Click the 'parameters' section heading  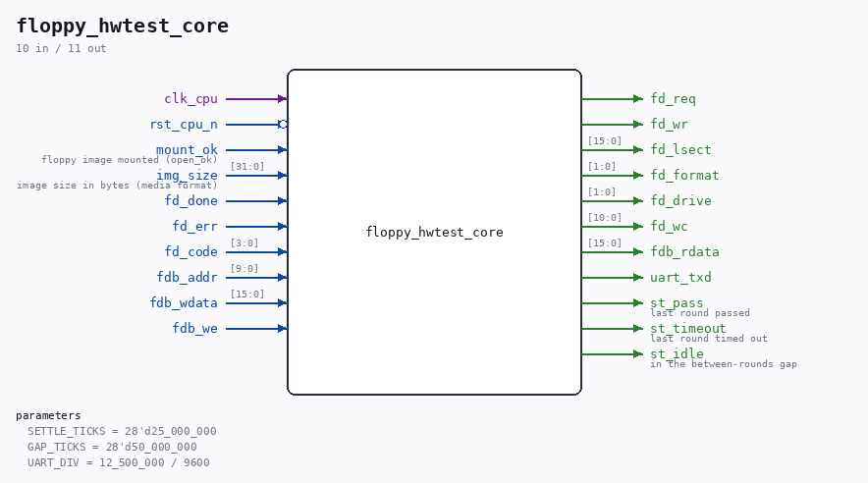point(48,415)
